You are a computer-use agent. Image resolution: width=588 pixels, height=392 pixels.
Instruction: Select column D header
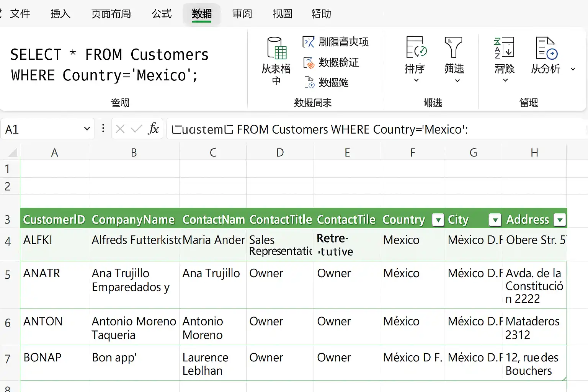280,152
